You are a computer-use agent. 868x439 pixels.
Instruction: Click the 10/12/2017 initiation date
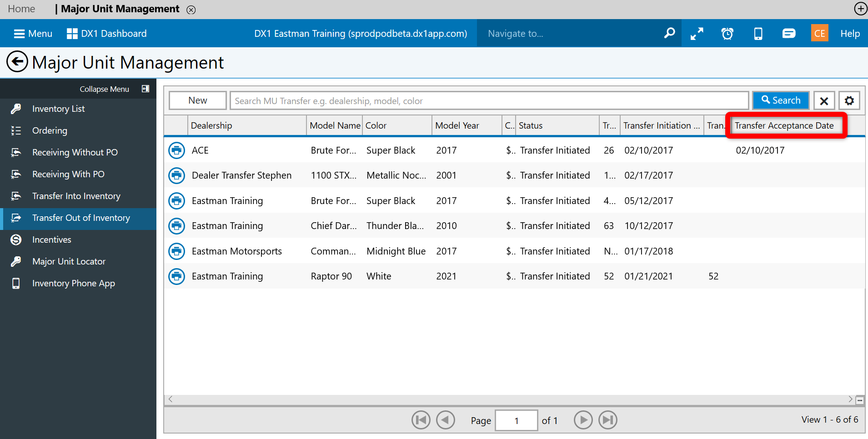(x=649, y=226)
